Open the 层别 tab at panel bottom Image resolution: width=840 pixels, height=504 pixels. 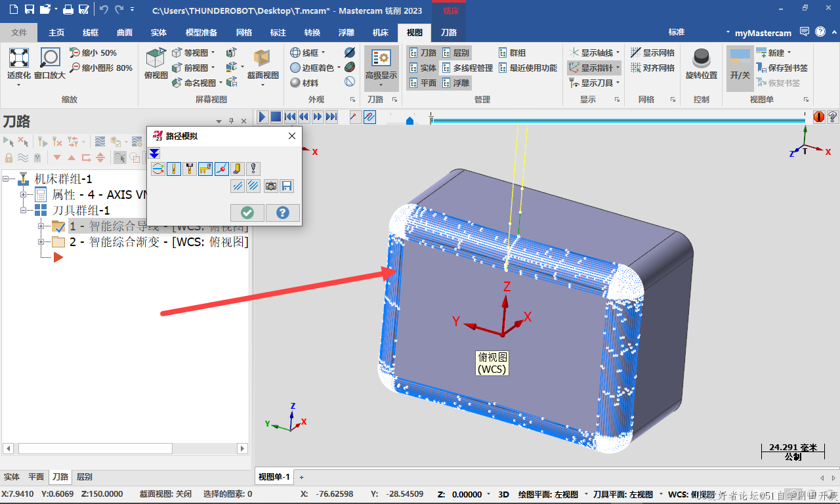tap(84, 477)
